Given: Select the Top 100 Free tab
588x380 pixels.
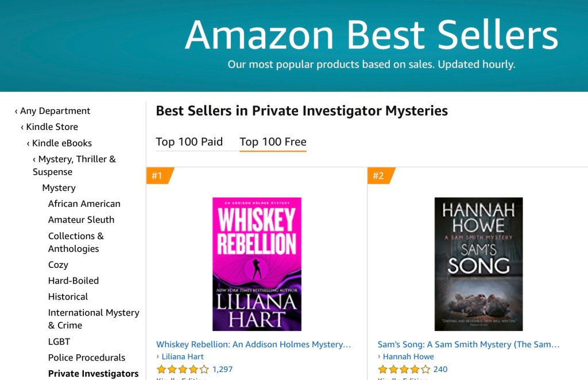Looking at the screenshot, I should (273, 142).
